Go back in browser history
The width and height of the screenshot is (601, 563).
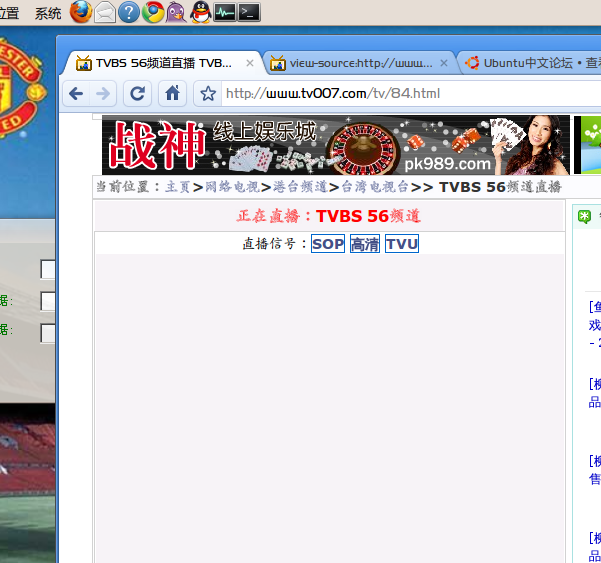point(76,94)
